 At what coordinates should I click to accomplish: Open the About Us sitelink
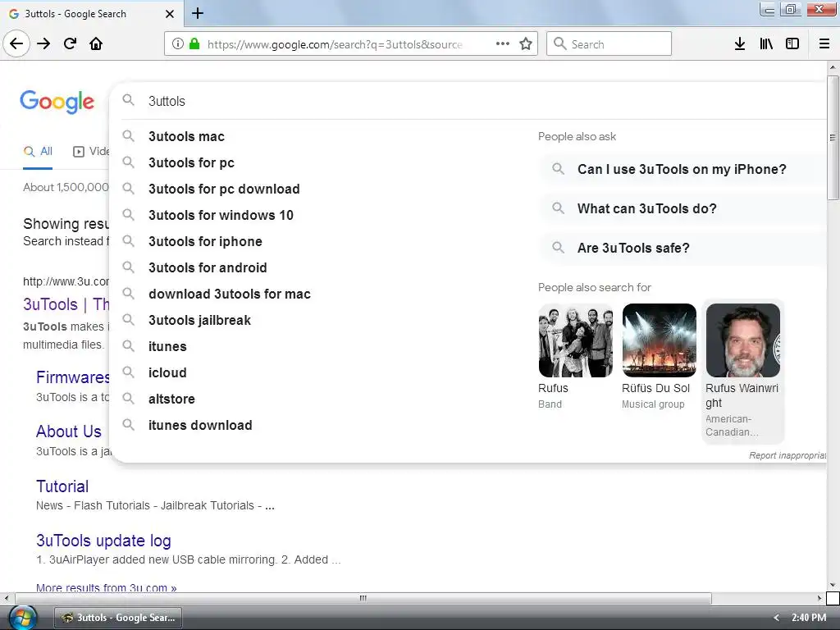pos(69,431)
